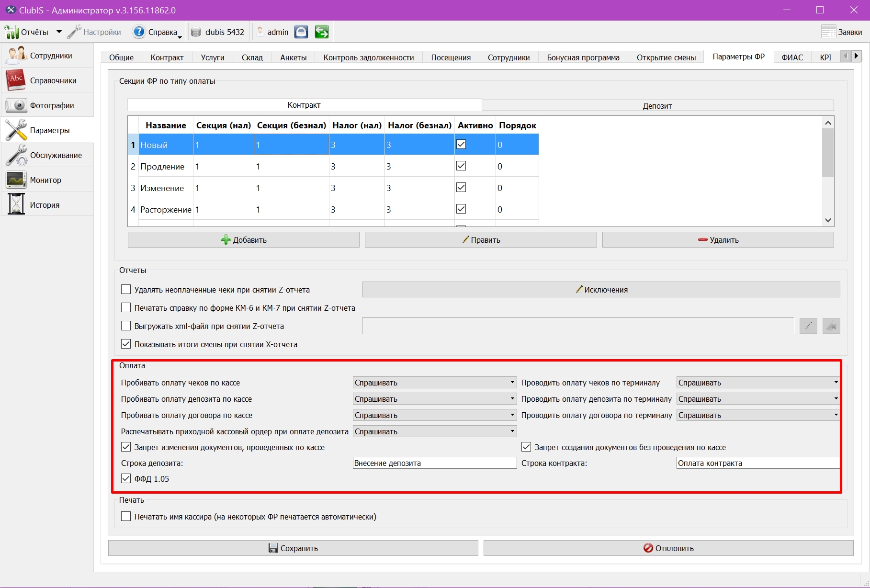The width and height of the screenshot is (870, 588).
Task: Expand the Проводить оплату депозита по терминалу dropdown
Action: pos(758,399)
